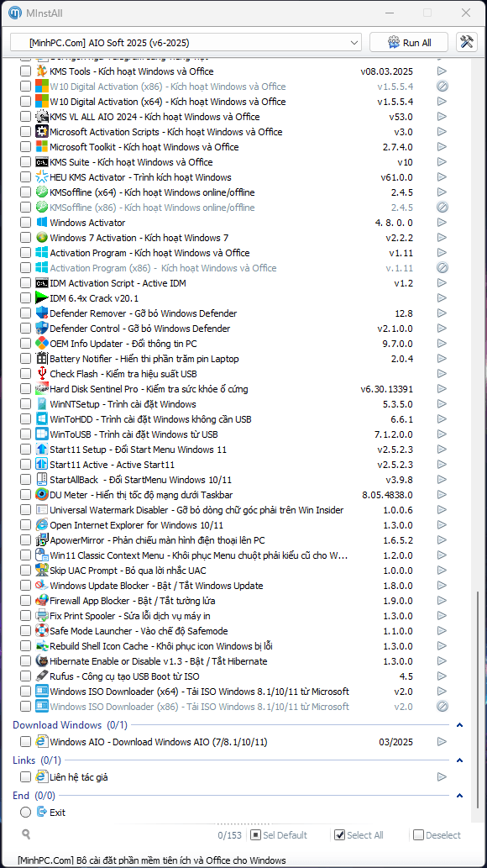This screenshot has height=868, width=487.
Task: Select Universal Watermark Disabler row text
Action: [x=196, y=510]
